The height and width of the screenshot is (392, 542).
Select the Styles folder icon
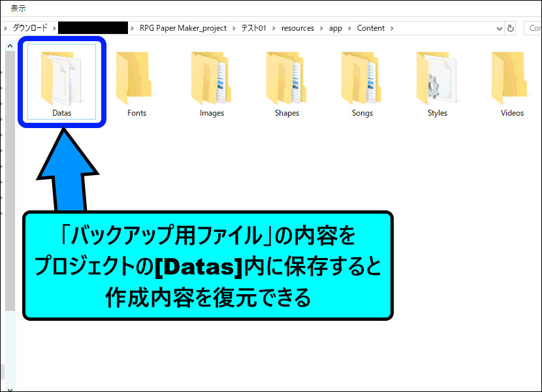437,80
